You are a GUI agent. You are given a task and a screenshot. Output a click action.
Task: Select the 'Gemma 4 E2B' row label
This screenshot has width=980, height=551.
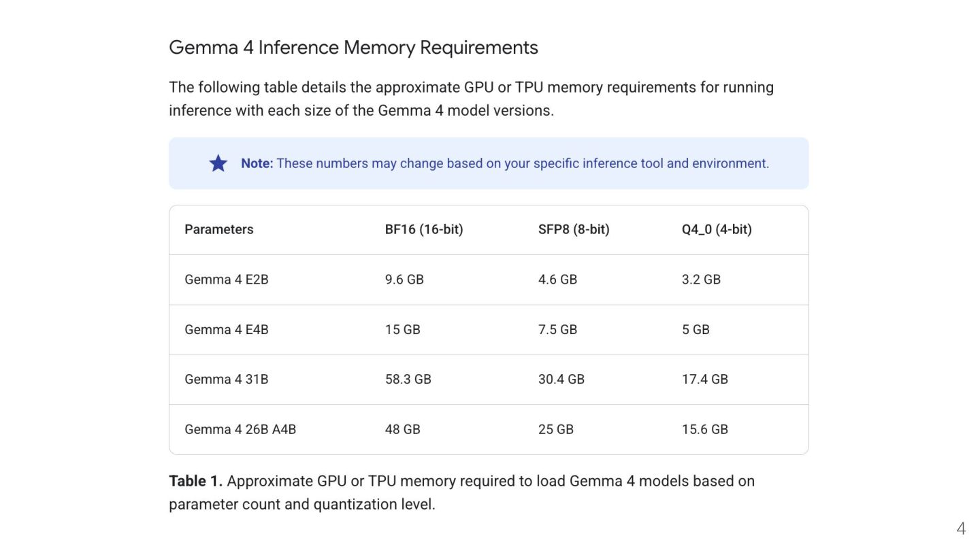tap(227, 280)
